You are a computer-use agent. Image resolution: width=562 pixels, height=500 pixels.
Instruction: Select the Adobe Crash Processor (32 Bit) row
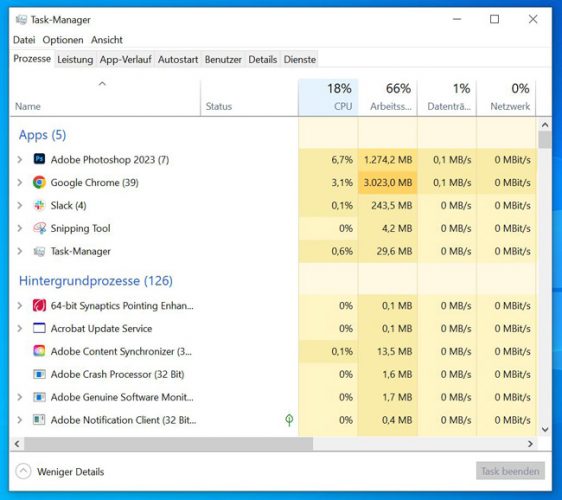point(273,374)
